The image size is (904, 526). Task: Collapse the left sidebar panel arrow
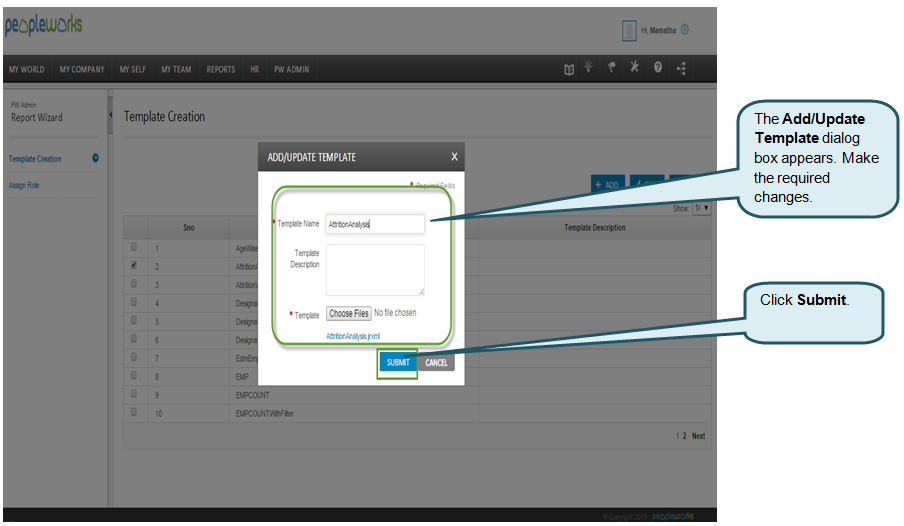tap(110, 116)
